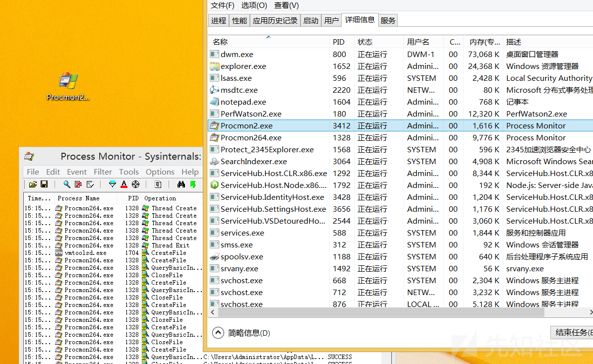Image resolution: width=593 pixels, height=364 pixels.
Task: Click the Process Monitor title bar app icon
Action: coord(29,156)
